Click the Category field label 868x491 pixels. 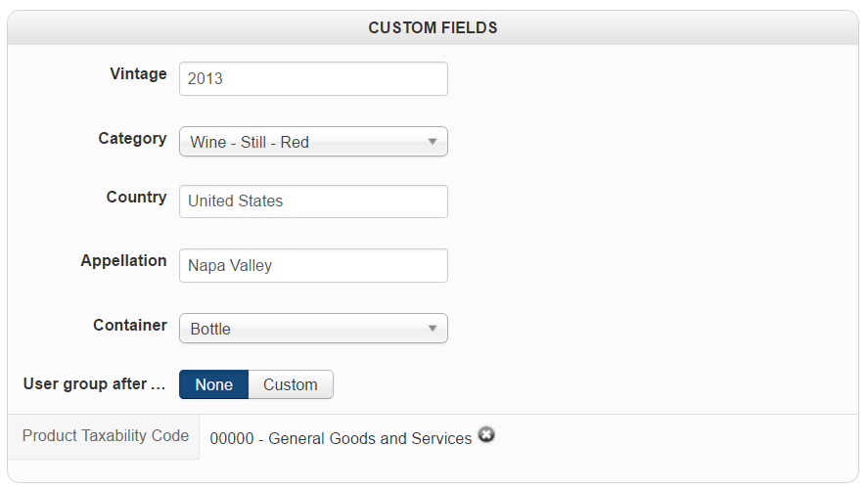coord(132,139)
